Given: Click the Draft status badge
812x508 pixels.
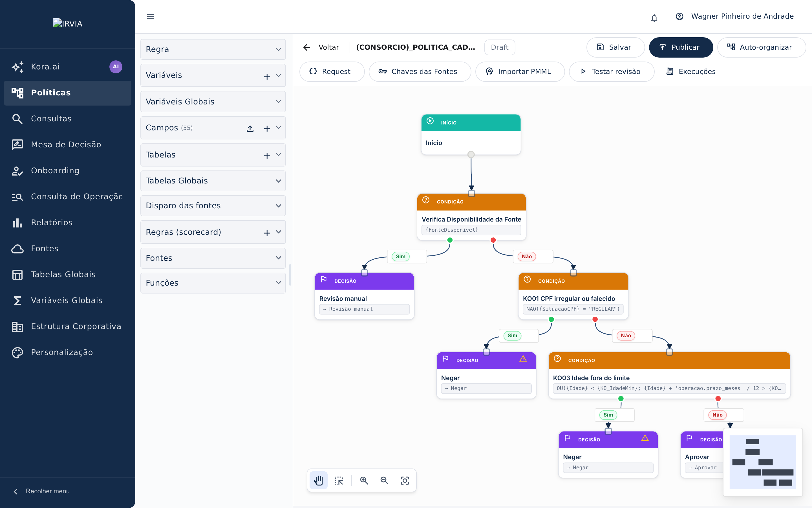Looking at the screenshot, I should [499, 47].
